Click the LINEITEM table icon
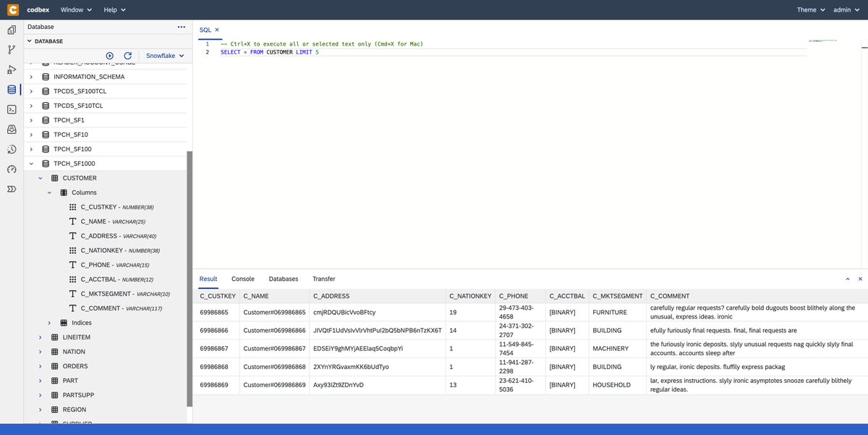The width and height of the screenshot is (868, 435). click(55, 337)
